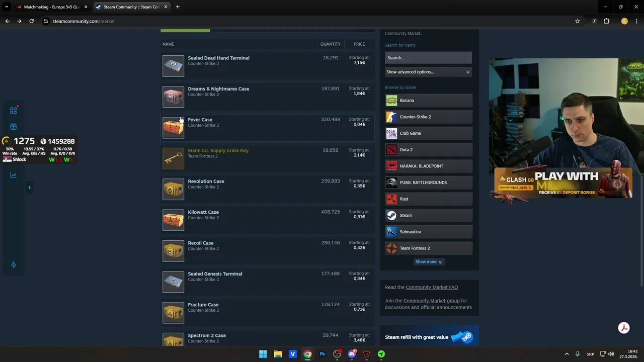
Task: Bookmark this page with the star icon
Action: (578, 21)
